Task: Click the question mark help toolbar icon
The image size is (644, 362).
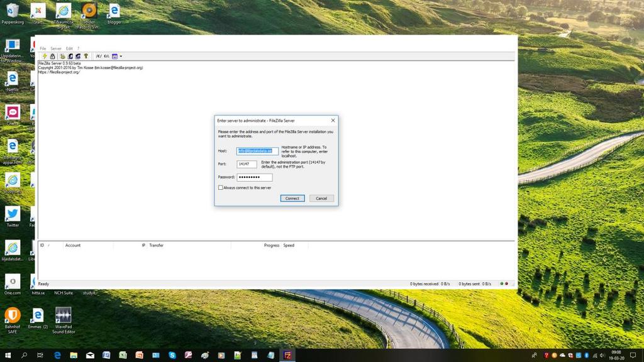Action: point(86,56)
